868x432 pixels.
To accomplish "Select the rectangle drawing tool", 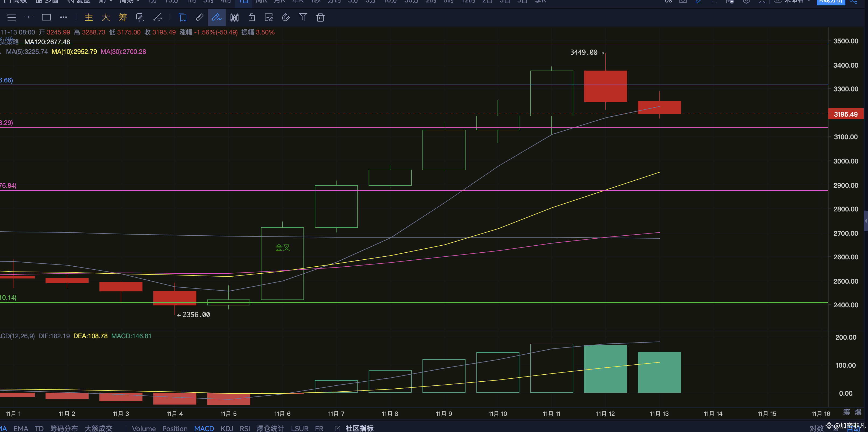I will coord(46,17).
